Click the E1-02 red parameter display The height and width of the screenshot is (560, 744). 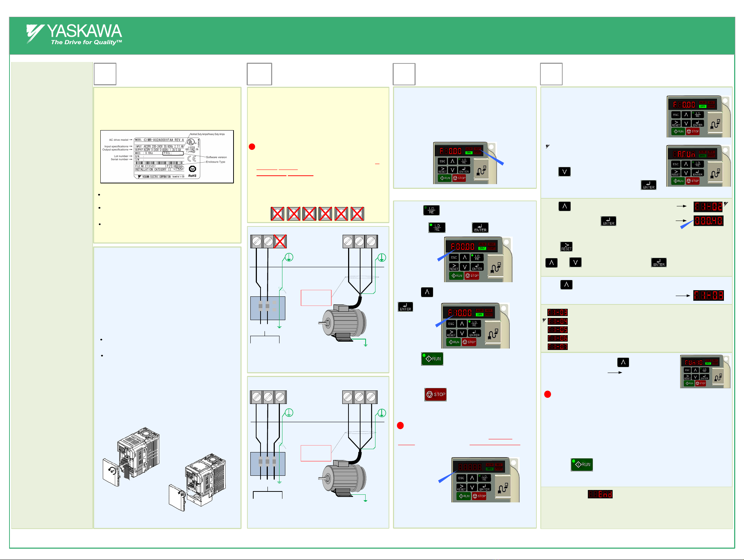[x=708, y=207]
